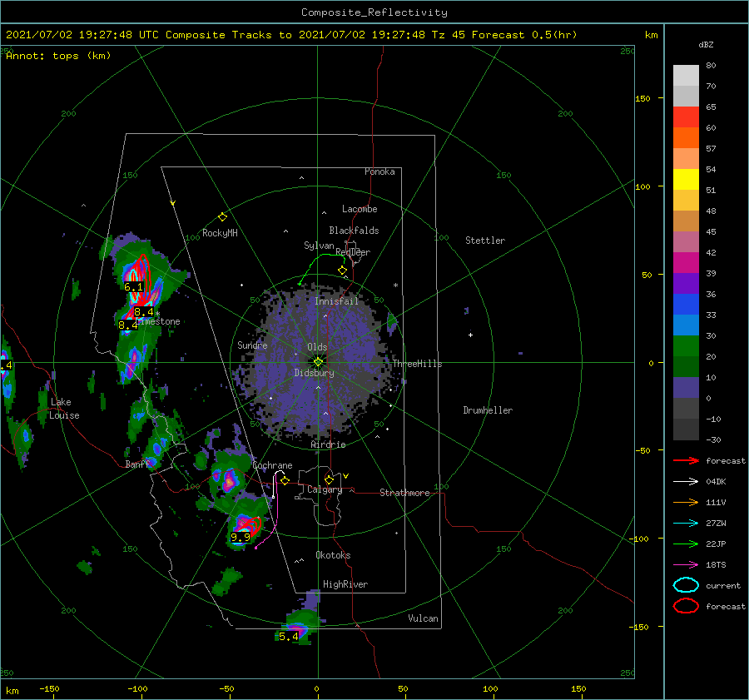Click the Stettler label
This screenshot has width=749, height=700.
point(485,241)
